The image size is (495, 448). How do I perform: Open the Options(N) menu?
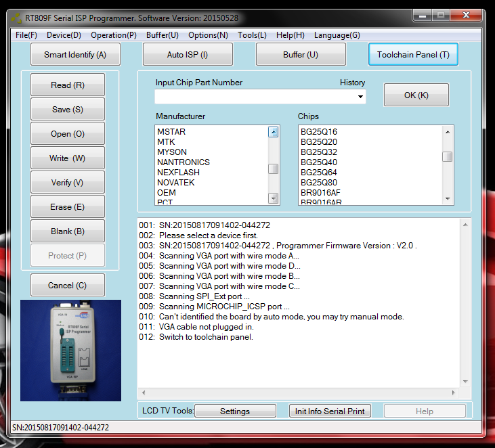pos(208,35)
